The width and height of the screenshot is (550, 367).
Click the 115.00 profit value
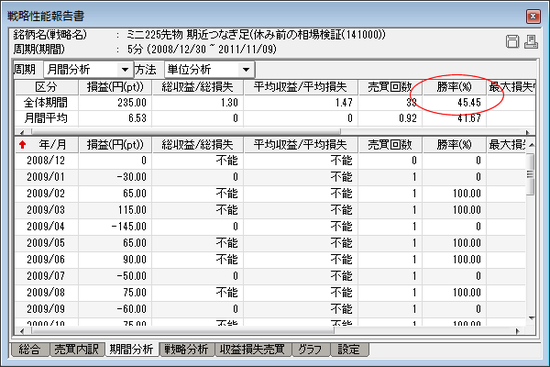pos(132,210)
